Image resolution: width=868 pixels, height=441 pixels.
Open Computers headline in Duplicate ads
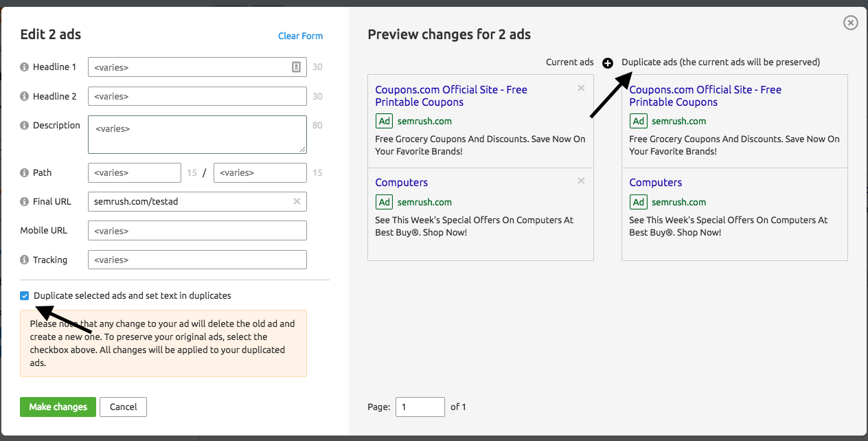(656, 183)
